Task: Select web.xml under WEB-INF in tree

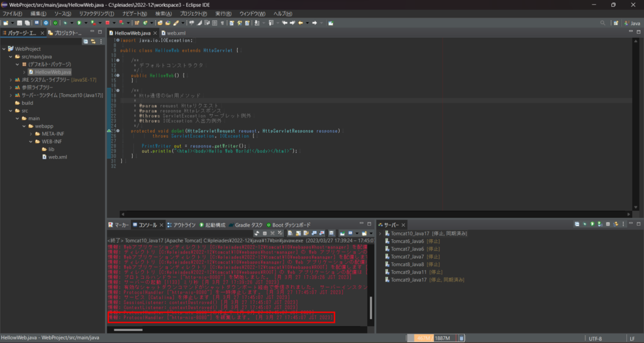Action: [x=58, y=157]
